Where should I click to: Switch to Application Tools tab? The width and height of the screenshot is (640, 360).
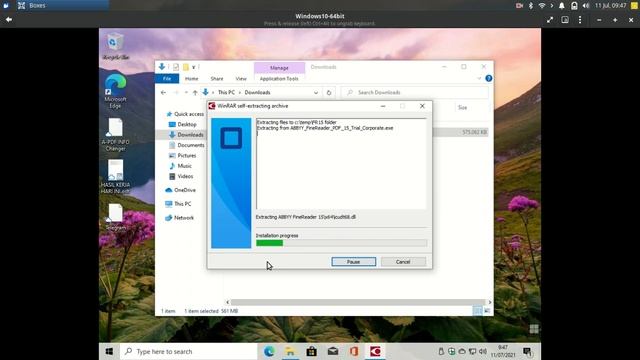point(279,78)
